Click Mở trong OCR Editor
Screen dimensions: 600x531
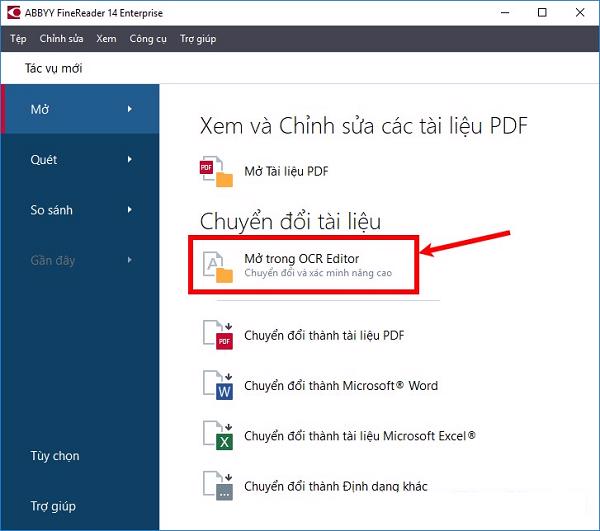tap(302, 259)
